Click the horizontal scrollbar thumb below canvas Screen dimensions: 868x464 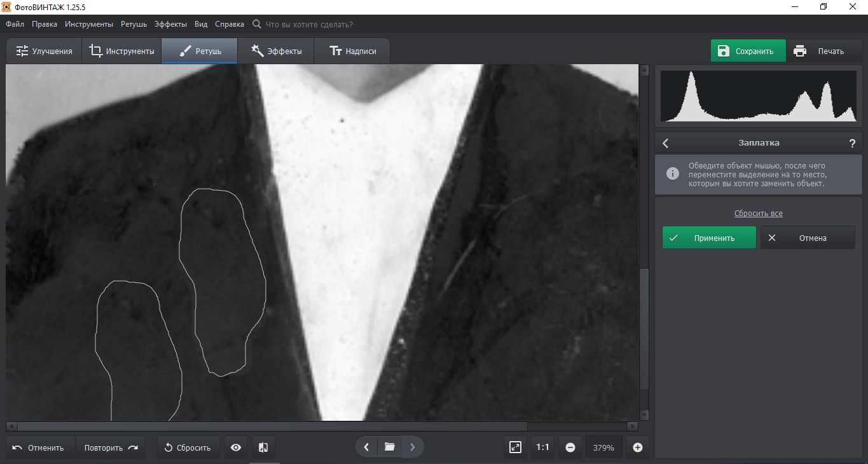[272, 426]
